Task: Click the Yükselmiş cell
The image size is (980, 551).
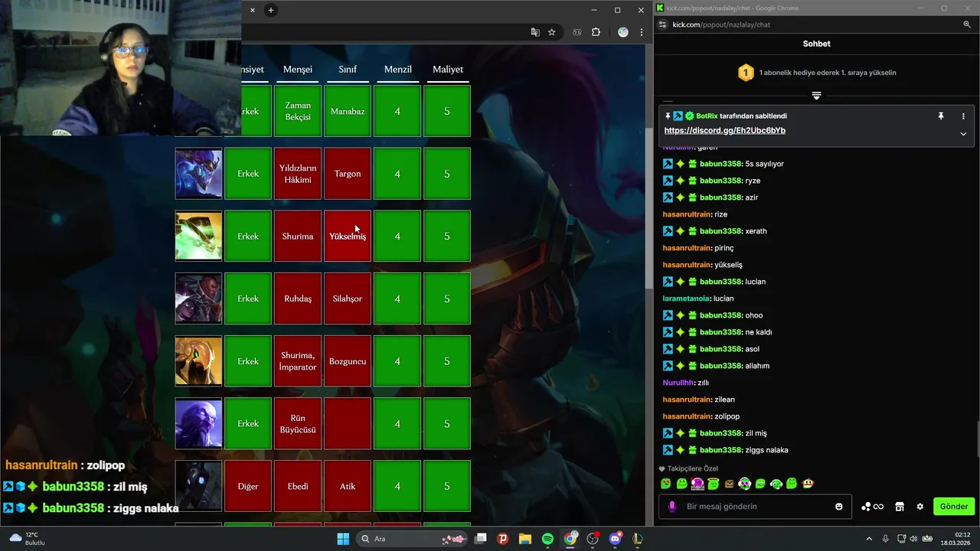Action: (348, 236)
